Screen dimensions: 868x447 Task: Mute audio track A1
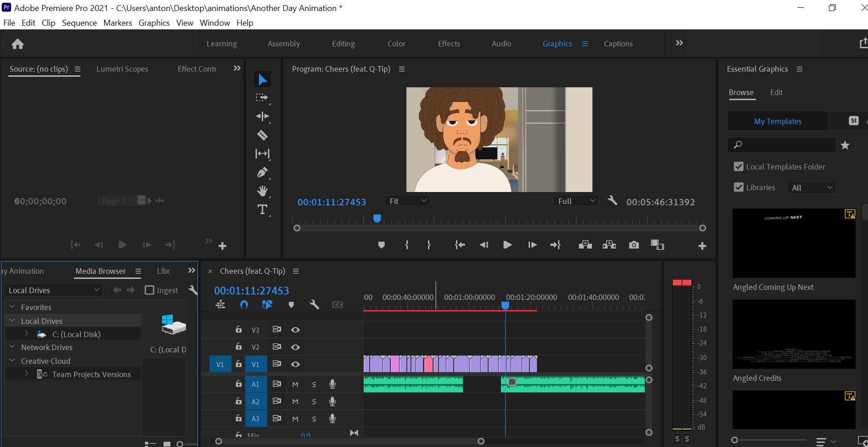tap(295, 385)
